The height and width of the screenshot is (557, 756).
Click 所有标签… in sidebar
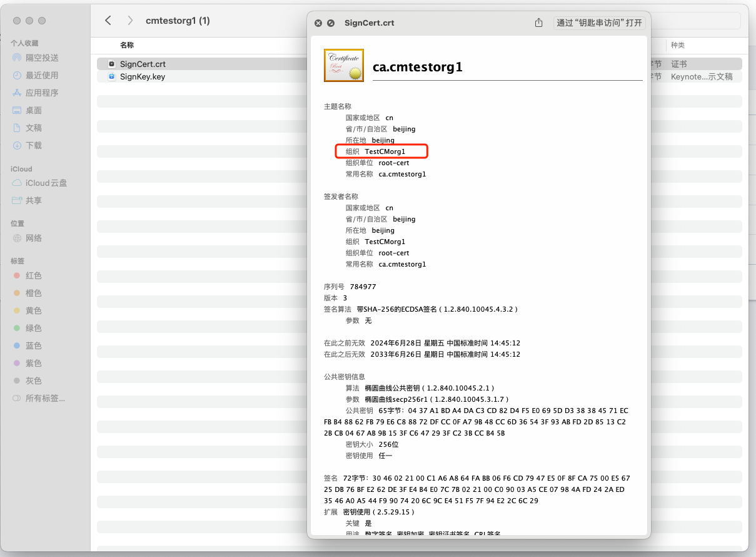[45, 398]
